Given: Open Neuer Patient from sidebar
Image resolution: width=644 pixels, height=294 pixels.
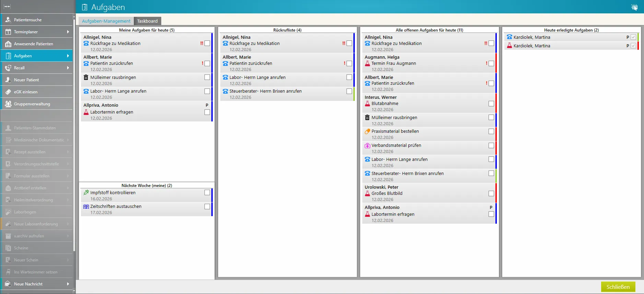Looking at the screenshot, I should click(26, 80).
